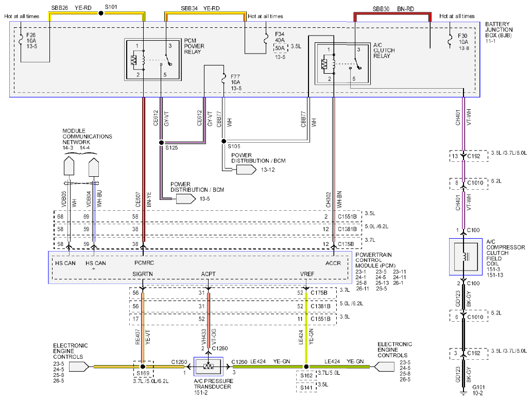
Task: Click the PCM Power Relay symbol
Action: (x=153, y=59)
